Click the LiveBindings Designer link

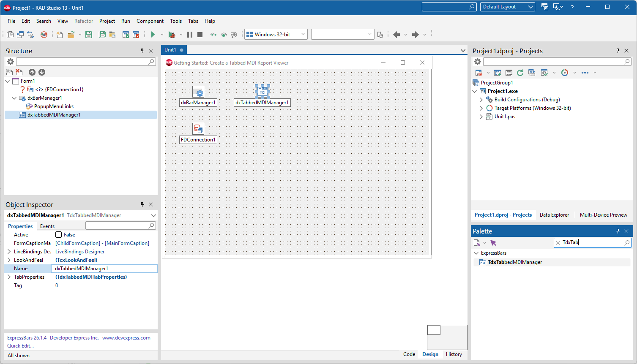pyautogui.click(x=80, y=252)
